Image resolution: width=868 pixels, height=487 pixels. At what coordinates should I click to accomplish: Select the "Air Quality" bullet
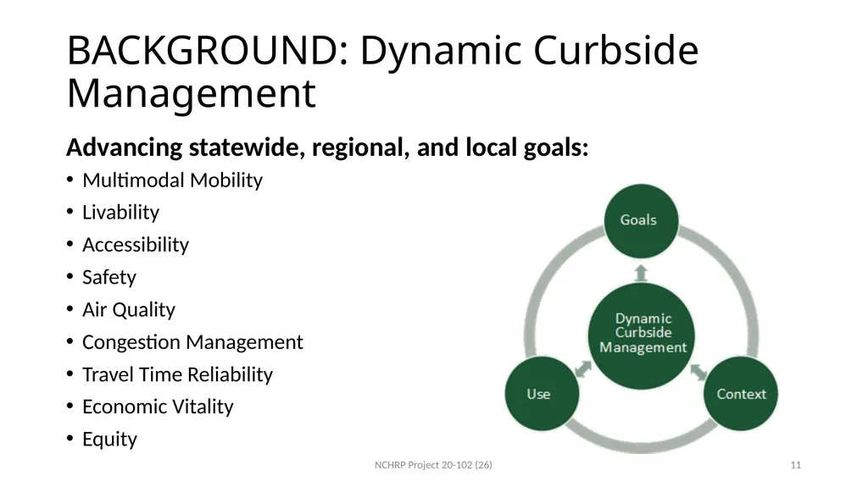[129, 309]
